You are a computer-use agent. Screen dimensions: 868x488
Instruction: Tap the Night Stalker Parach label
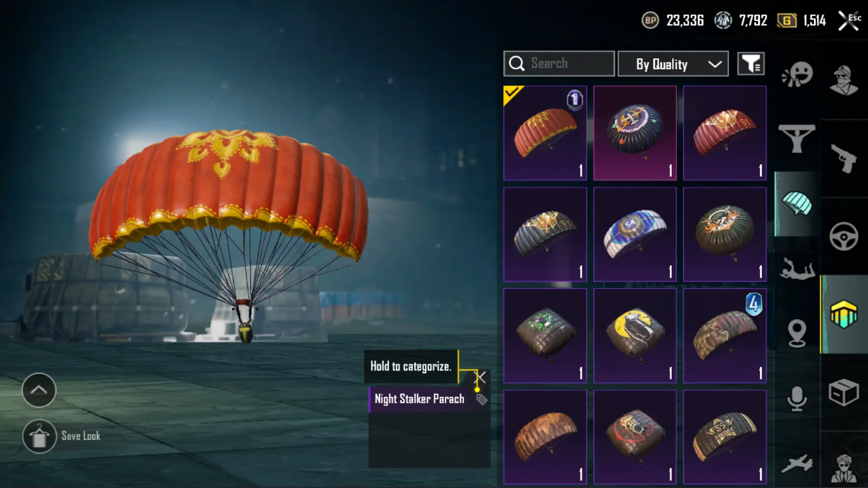pos(419,399)
